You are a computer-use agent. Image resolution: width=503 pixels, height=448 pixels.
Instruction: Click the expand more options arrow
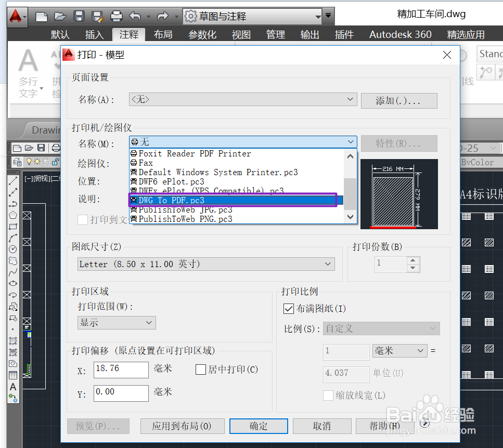[425, 423]
